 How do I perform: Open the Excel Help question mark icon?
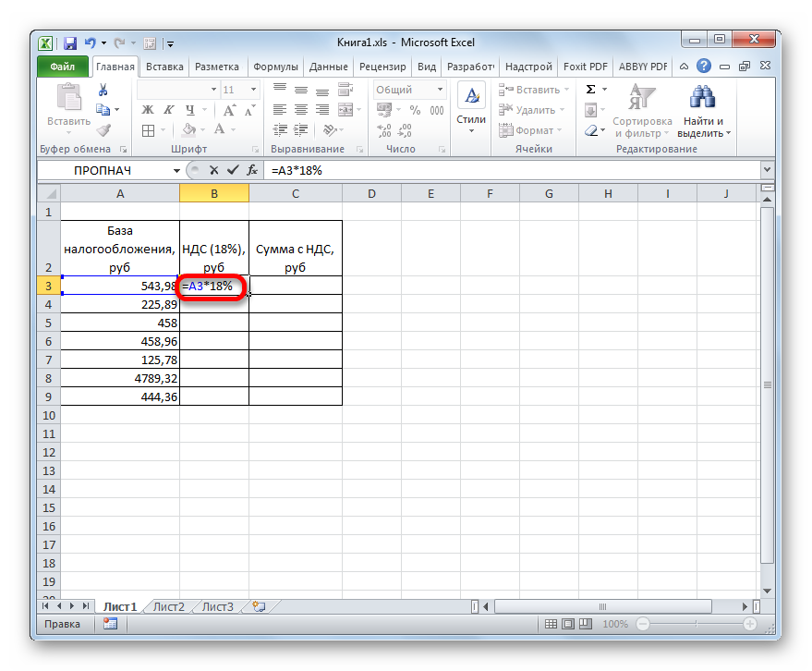tap(705, 67)
